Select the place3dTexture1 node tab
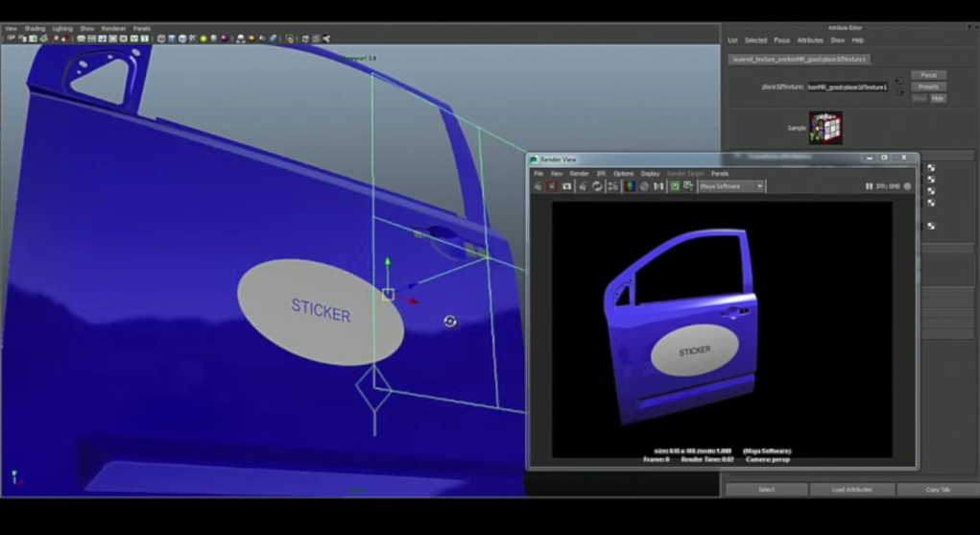 800,59
